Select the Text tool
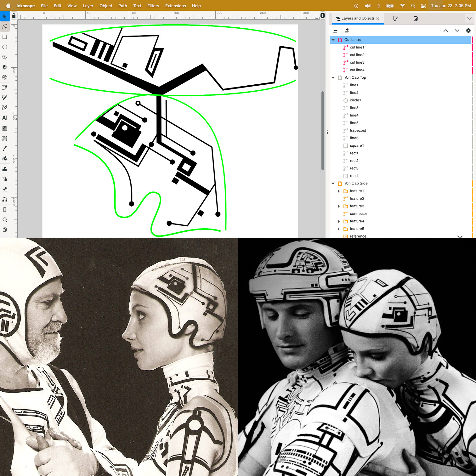 (x=5, y=118)
